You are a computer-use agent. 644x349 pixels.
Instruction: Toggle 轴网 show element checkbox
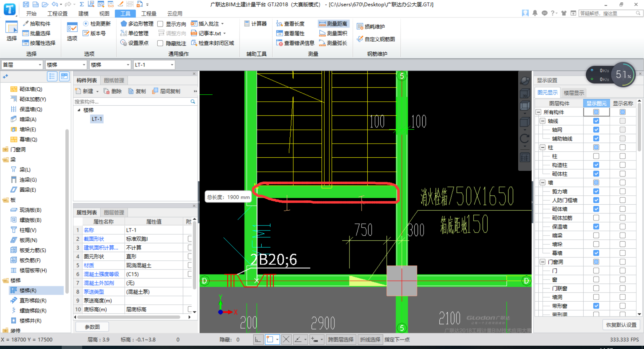596,130
